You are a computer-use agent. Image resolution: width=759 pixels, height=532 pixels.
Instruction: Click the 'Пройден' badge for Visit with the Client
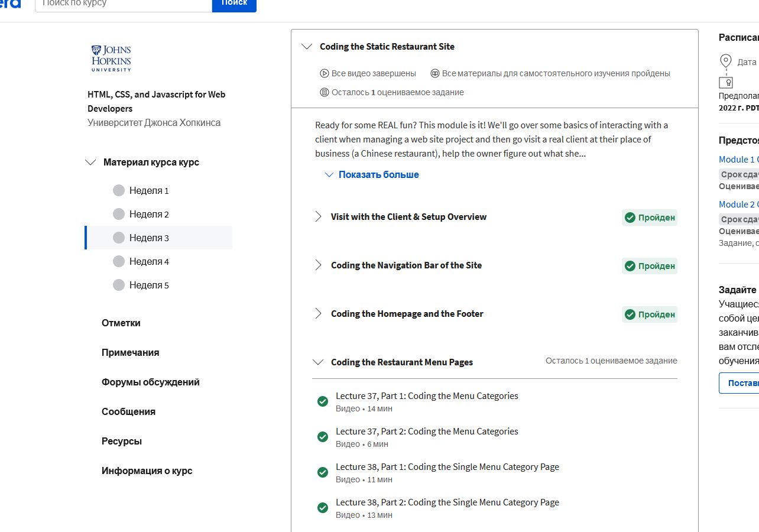click(x=650, y=218)
